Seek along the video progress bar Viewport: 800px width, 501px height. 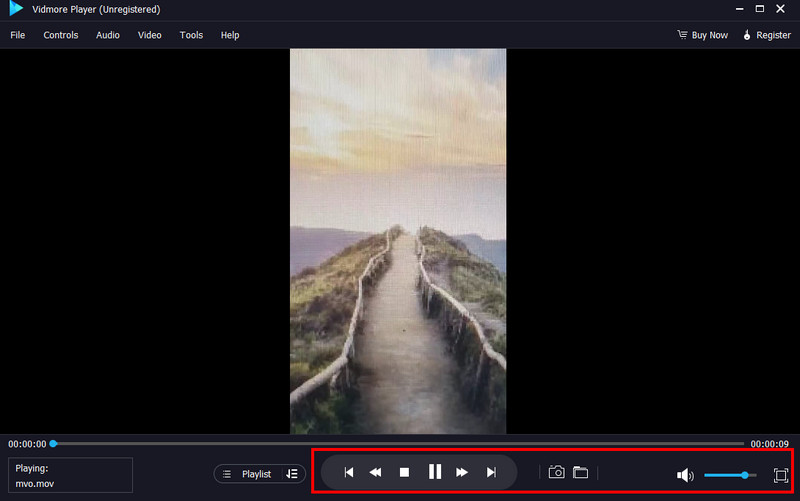pos(398,443)
